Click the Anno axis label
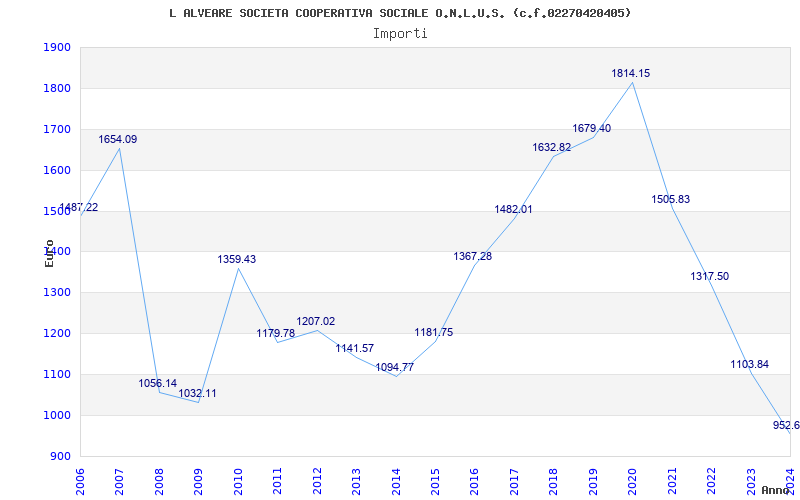The height and width of the screenshot is (500, 800). click(776, 490)
